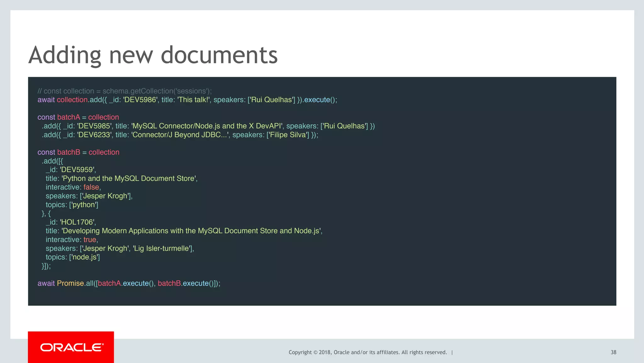The image size is (644, 363).
Task: Click the 'Adding new documents' slide title
Action: click(153, 55)
